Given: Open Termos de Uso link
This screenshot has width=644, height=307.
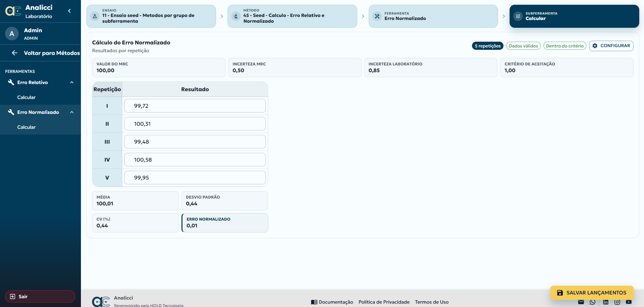Looking at the screenshot, I should click(432, 302).
